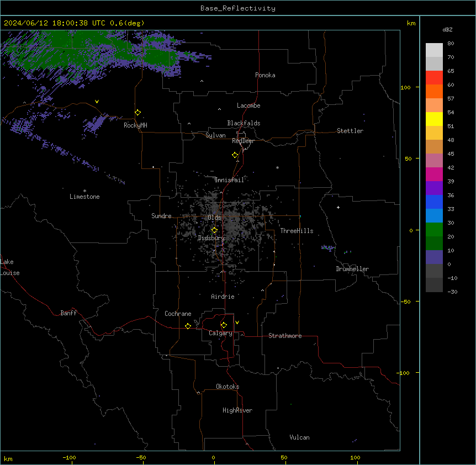Click the Banff town label
476x465 pixels.
[68, 313]
